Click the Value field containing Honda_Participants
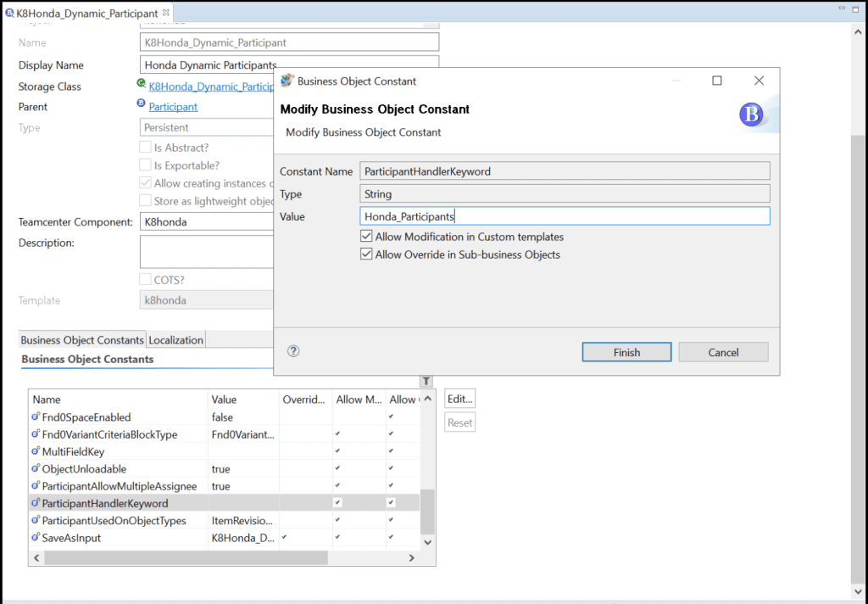Screen dimensions: 868x604 pos(565,216)
